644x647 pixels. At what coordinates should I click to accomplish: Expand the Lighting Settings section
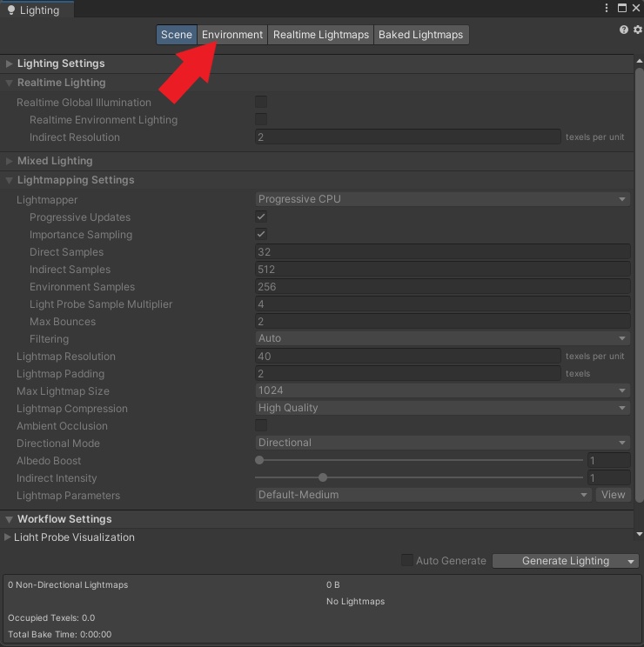[10, 63]
